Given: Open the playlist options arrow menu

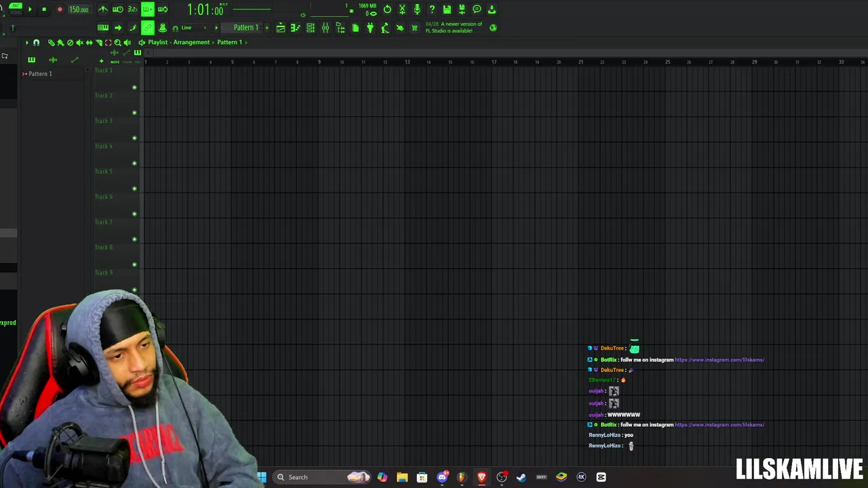Looking at the screenshot, I should [27, 43].
